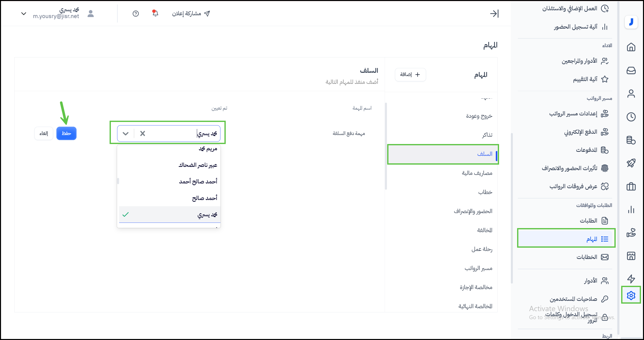
Task: Click the home icon in right rail
Action: pyautogui.click(x=631, y=47)
